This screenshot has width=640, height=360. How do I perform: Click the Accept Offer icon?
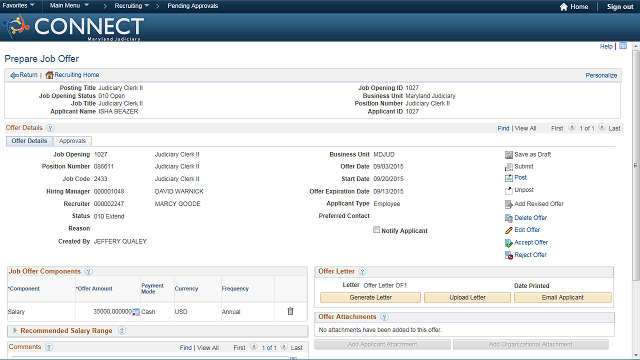509,243
